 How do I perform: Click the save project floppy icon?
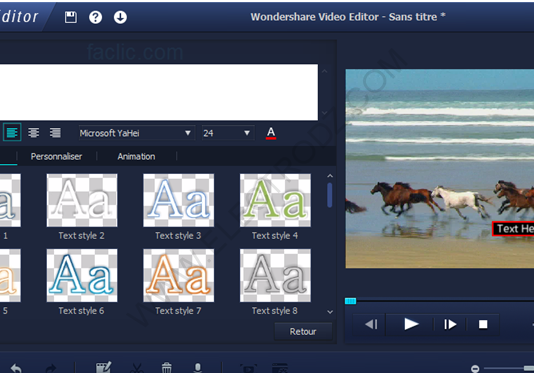70,17
